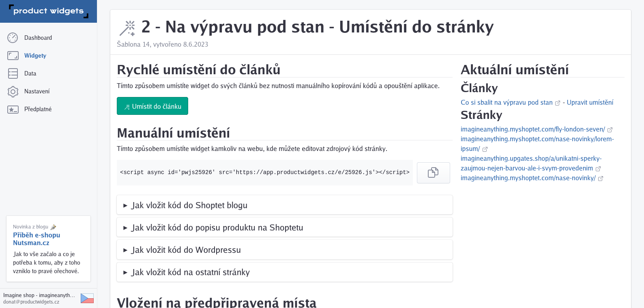The height and width of the screenshot is (308, 644).
Task: Click the Dashboard gauge icon
Action: pos(13,38)
